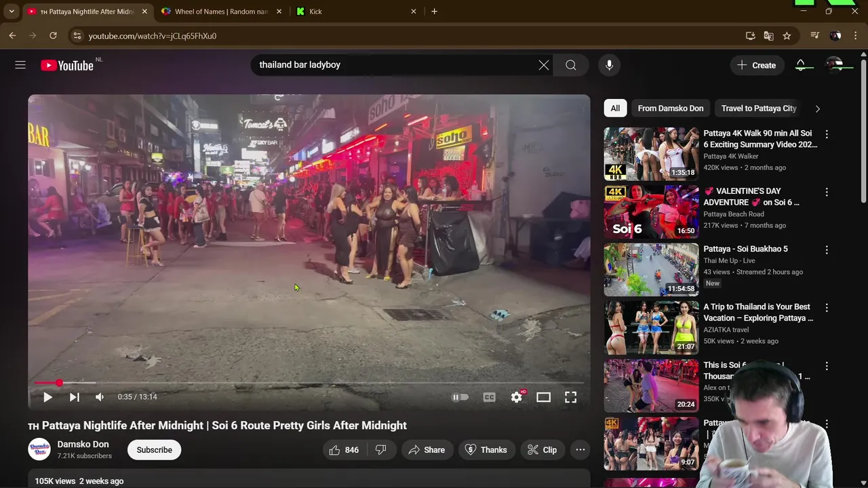Open Pattaya 4K Walk 90 min video thumbnail
The height and width of the screenshot is (488, 868).
click(651, 154)
